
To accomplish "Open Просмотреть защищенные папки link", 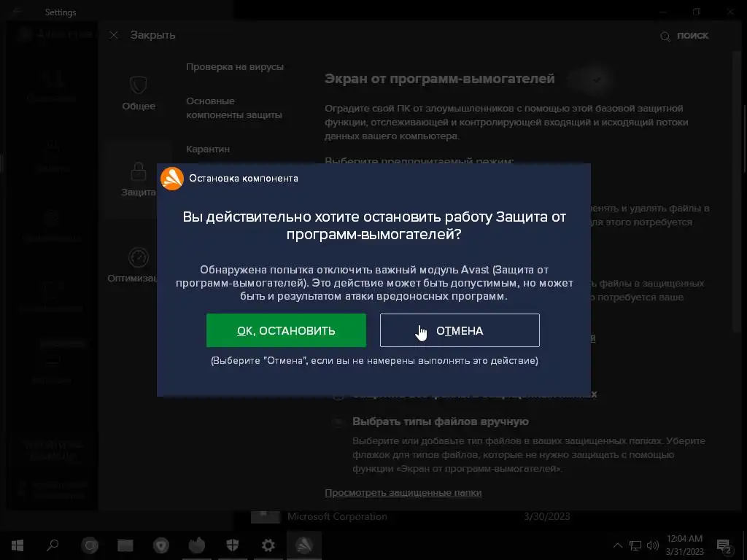I will click(x=403, y=493).
